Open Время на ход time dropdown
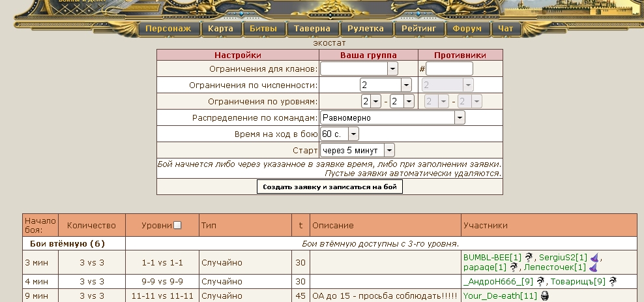644x302 pixels. [353, 134]
